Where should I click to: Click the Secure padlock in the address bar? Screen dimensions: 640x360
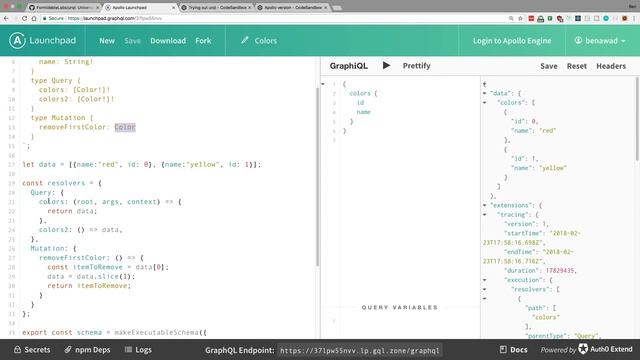coord(44,18)
